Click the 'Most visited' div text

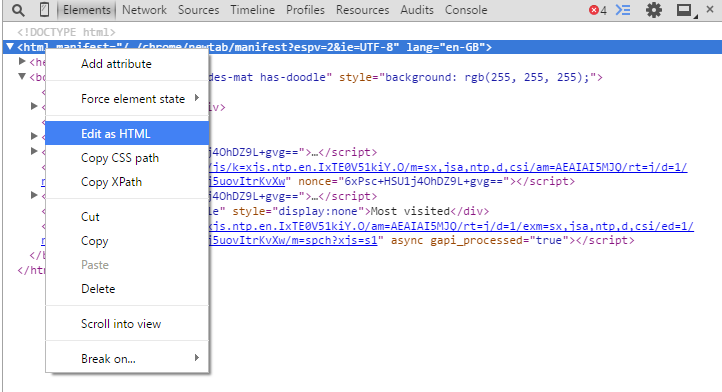click(x=410, y=211)
